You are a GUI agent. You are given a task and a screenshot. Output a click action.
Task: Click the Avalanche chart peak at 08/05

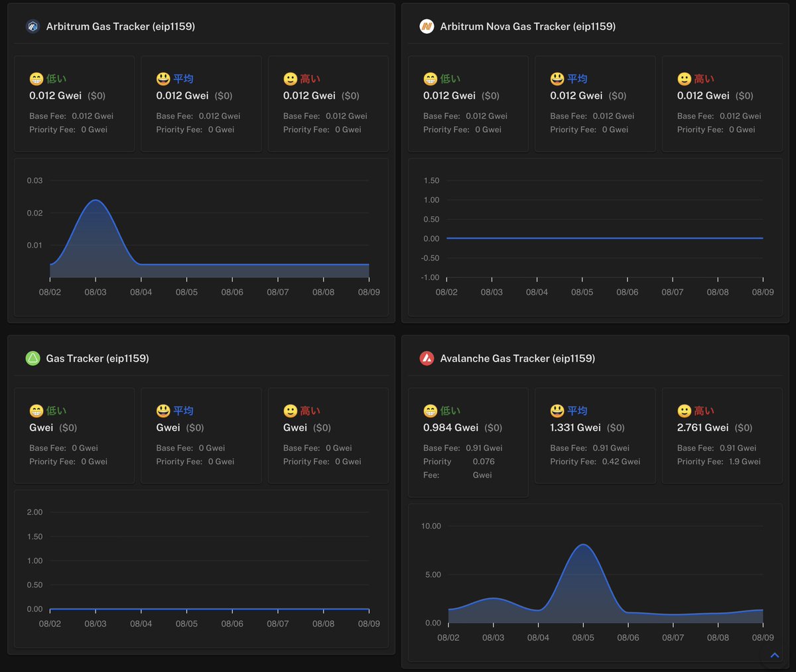pos(583,545)
